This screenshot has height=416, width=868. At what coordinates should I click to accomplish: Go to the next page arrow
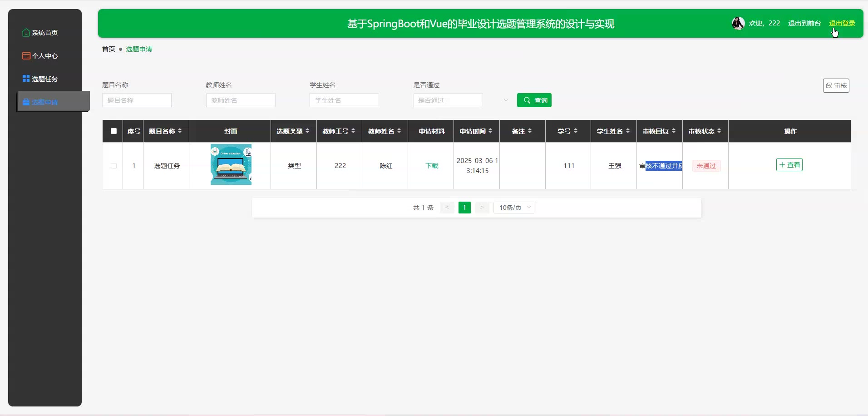pyautogui.click(x=482, y=208)
